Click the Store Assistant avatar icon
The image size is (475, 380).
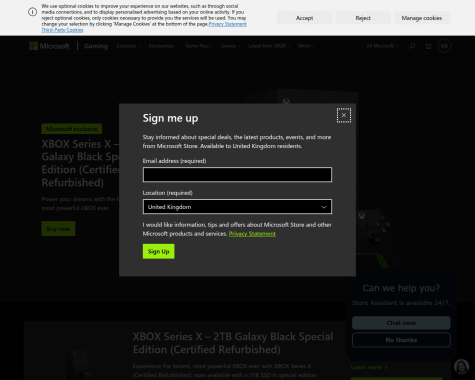click(x=461, y=366)
